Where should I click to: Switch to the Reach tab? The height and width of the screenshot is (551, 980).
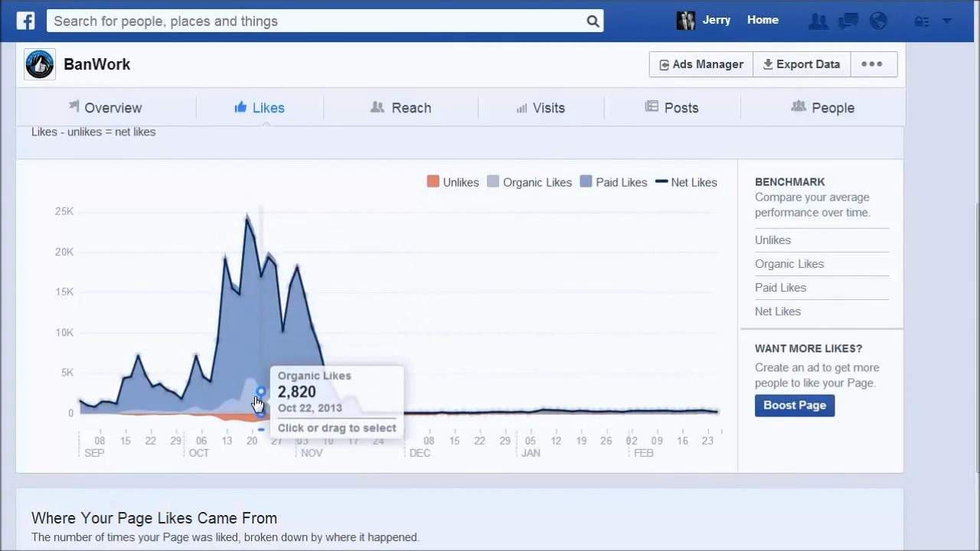click(x=400, y=108)
